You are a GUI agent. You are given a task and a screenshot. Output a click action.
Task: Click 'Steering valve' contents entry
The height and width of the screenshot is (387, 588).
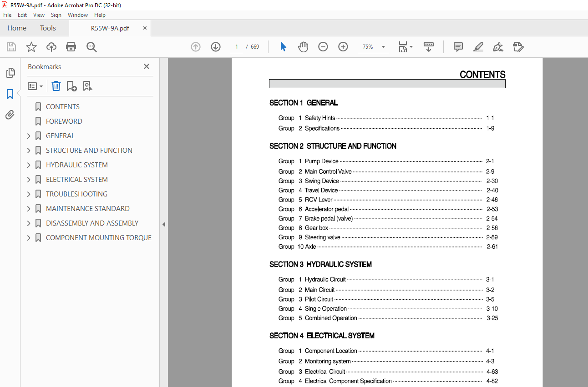pyautogui.click(x=323, y=237)
